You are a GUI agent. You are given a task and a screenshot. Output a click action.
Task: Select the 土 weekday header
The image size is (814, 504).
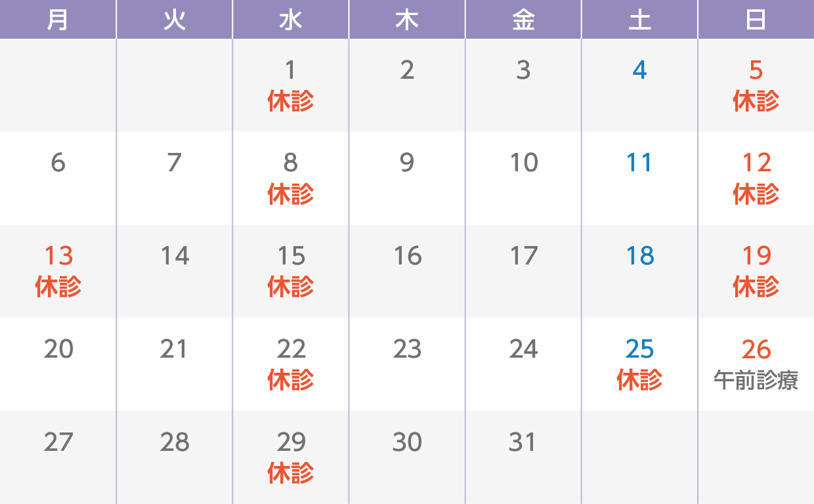coord(639,20)
